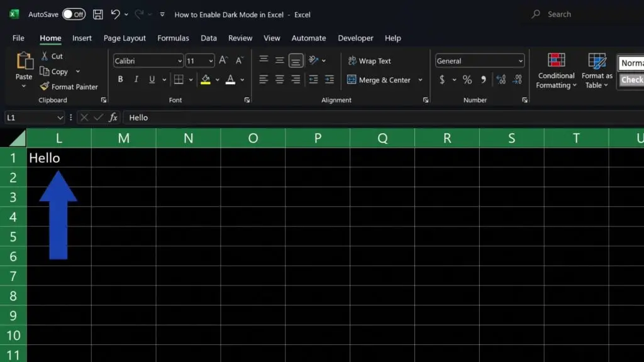Click the Select All corner triangle
The image size is (644, 362).
tap(17, 138)
